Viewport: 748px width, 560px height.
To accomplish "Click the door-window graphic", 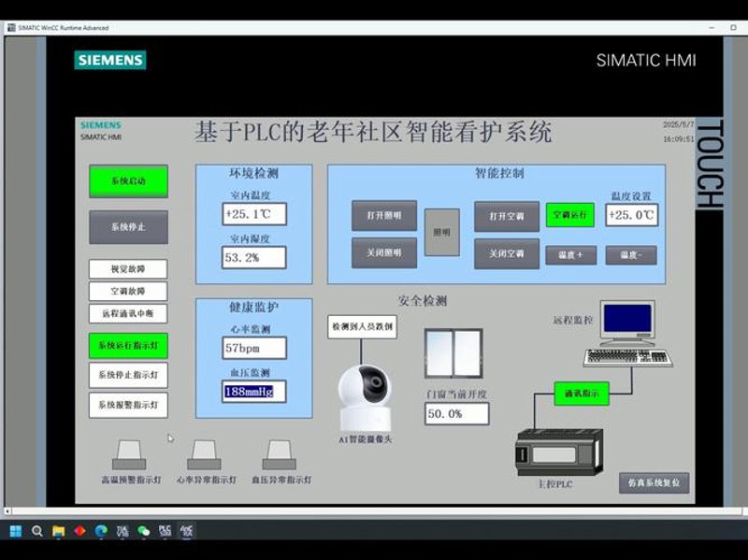I will tap(453, 353).
